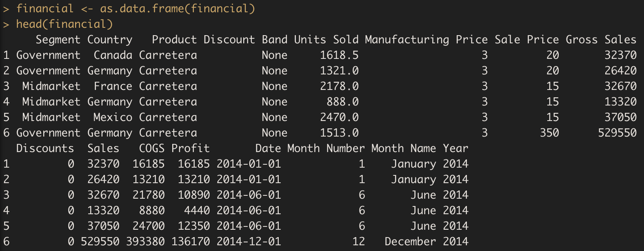Select the France country value
This screenshot has height=251, width=644.
click(113, 86)
